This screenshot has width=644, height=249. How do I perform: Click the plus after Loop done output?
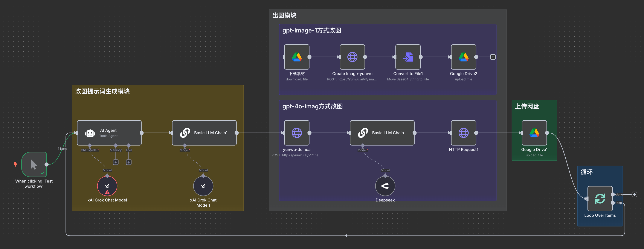[x=634, y=194]
